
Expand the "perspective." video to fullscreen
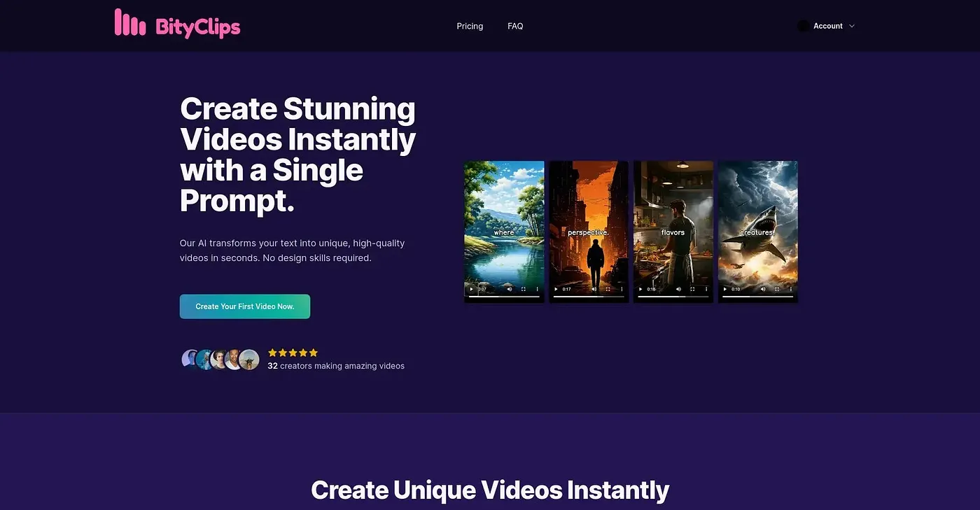click(x=608, y=289)
